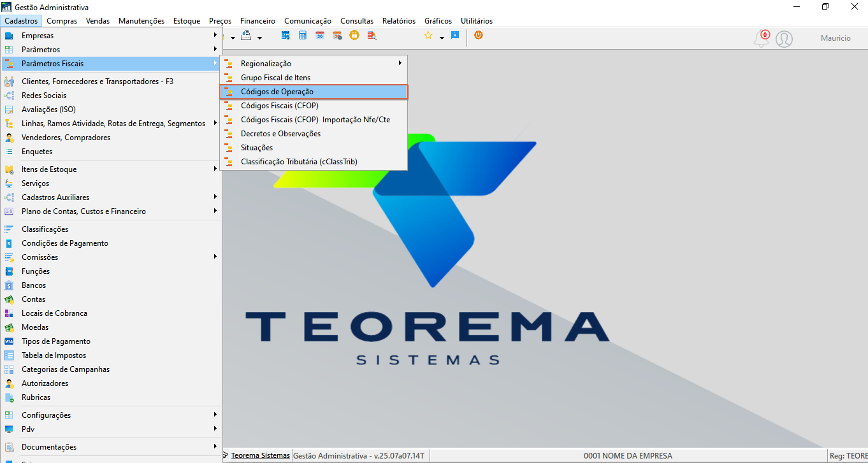Open the orange padlock toolbar icon
Viewport: 868px width, 463px height.
click(354, 36)
